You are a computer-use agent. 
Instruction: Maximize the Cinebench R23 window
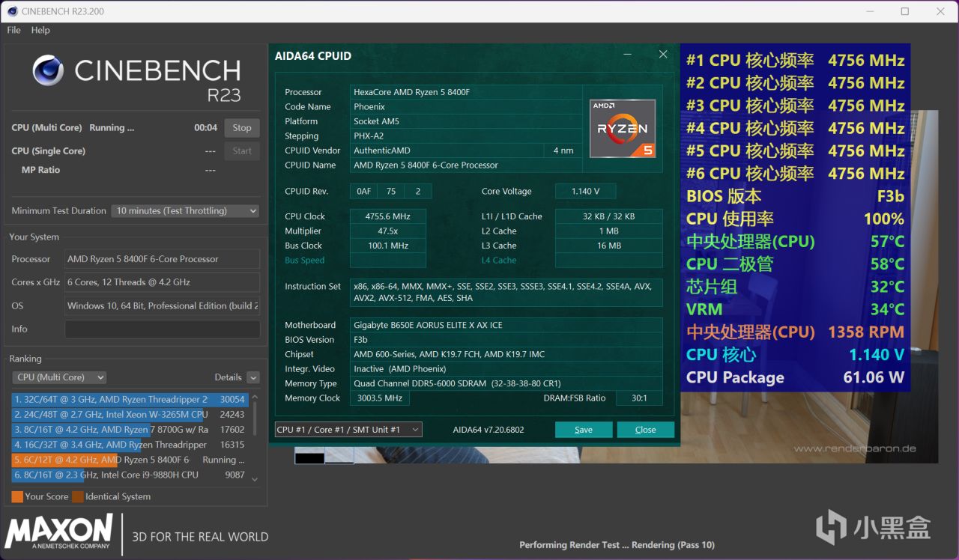click(904, 11)
